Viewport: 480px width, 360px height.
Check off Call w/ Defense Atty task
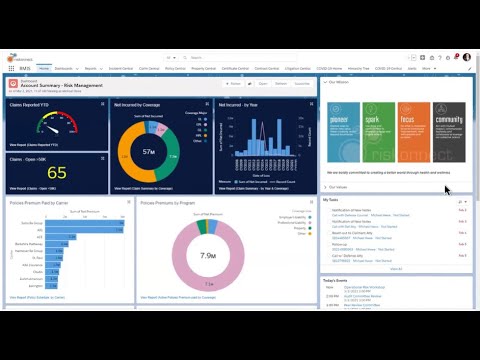coord(328,256)
